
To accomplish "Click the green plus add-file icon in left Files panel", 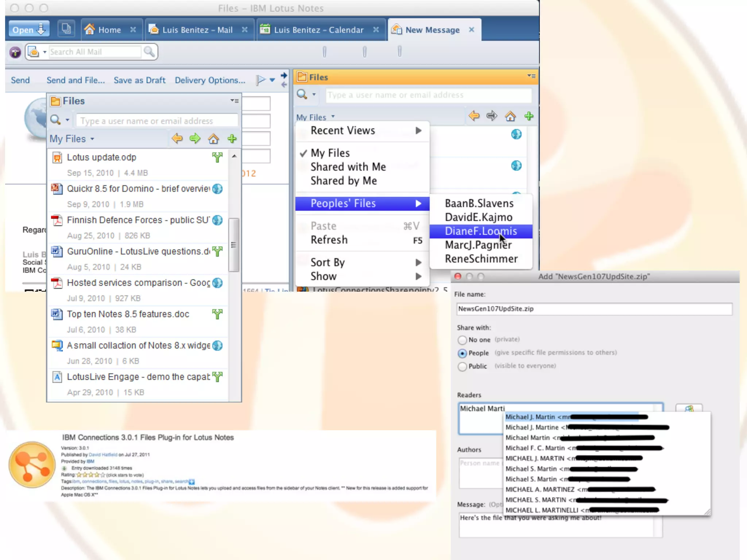I will [x=232, y=139].
